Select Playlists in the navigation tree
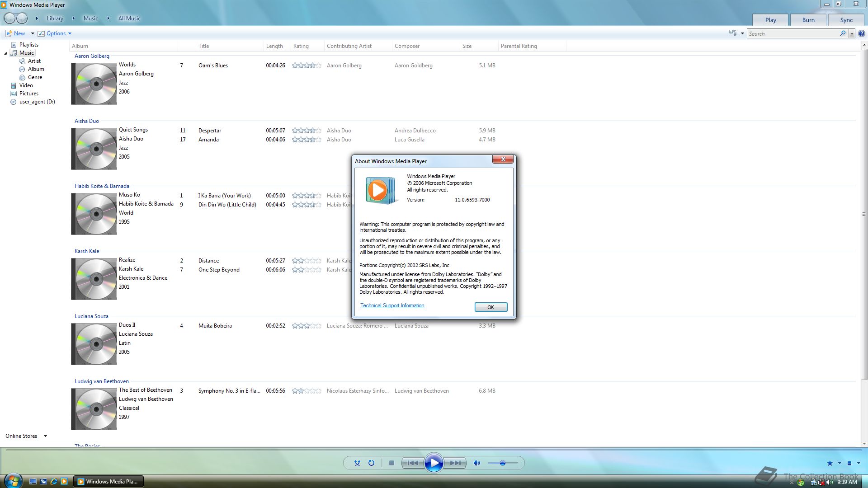Viewport: 868px width, 488px height. coord(29,45)
